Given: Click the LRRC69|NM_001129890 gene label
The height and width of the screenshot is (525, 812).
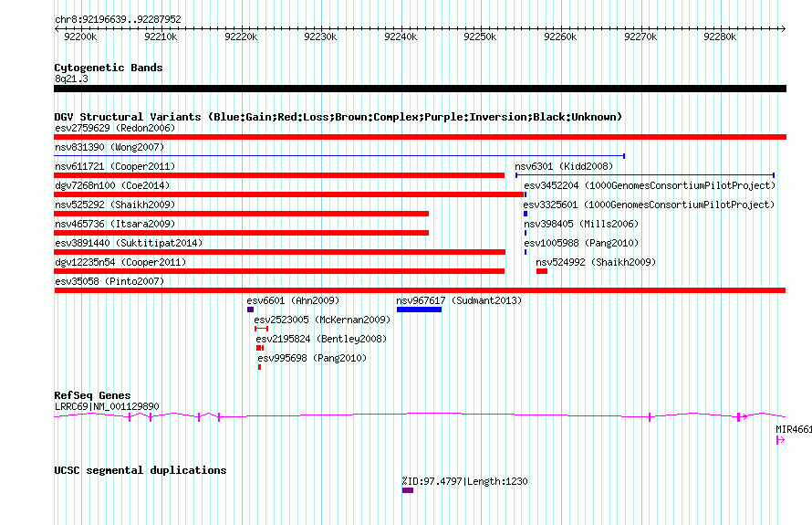Looking at the screenshot, I should [x=107, y=406].
